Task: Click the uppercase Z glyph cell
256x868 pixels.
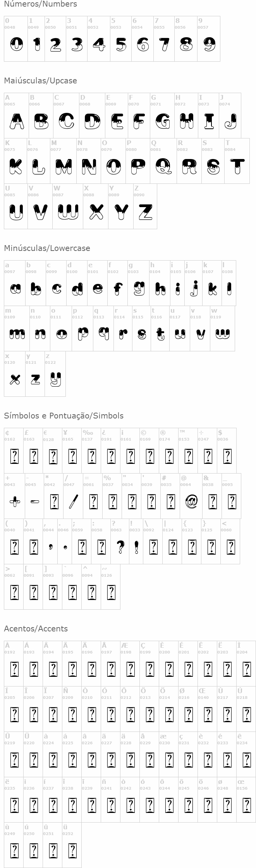Action: [x=145, y=206]
